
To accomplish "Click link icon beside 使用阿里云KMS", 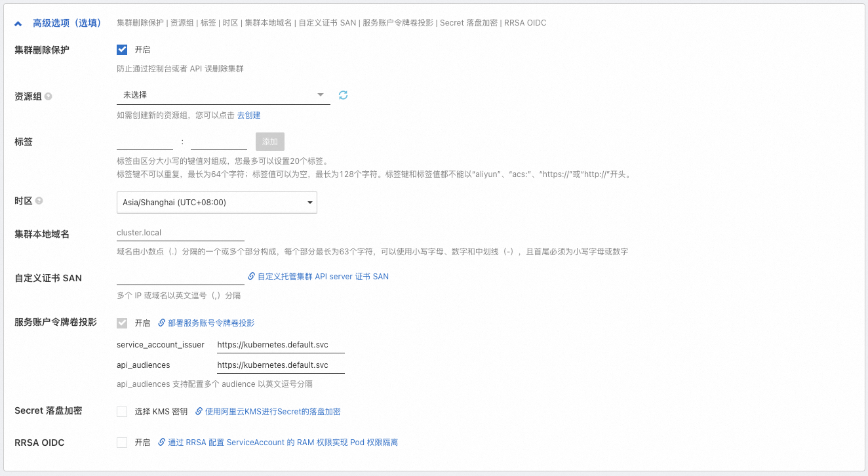I will coord(199,412).
